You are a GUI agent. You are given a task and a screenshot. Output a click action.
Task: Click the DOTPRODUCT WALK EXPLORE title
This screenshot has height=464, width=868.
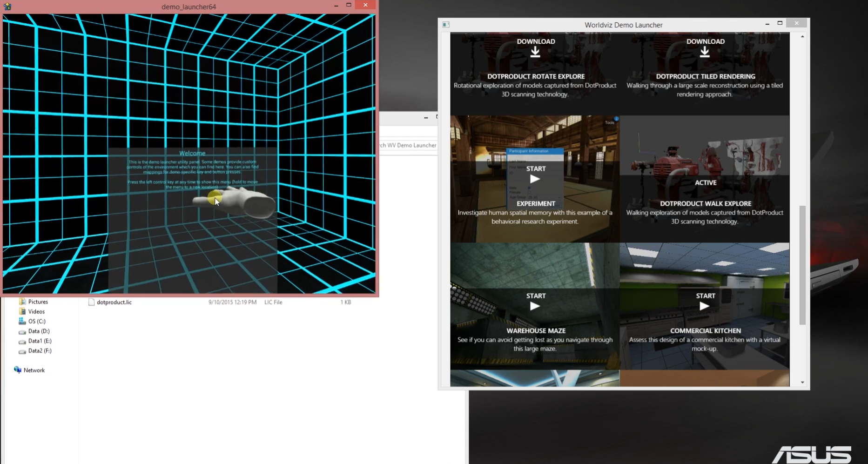(705, 203)
